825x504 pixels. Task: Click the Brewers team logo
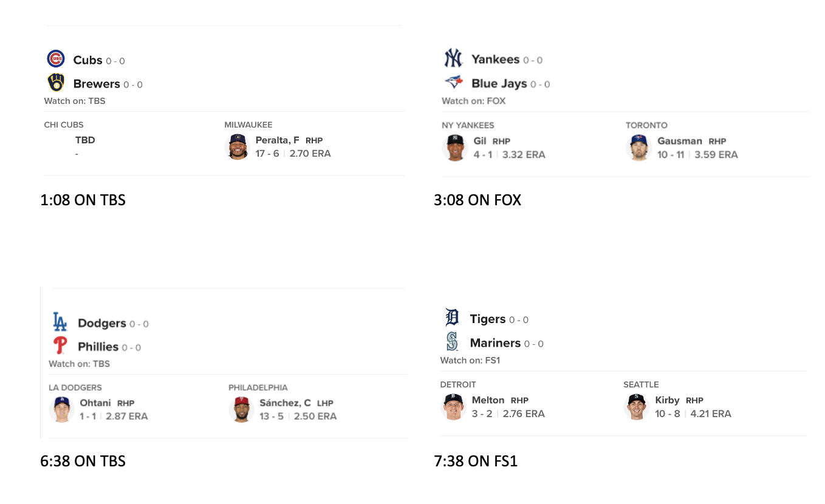tap(56, 83)
